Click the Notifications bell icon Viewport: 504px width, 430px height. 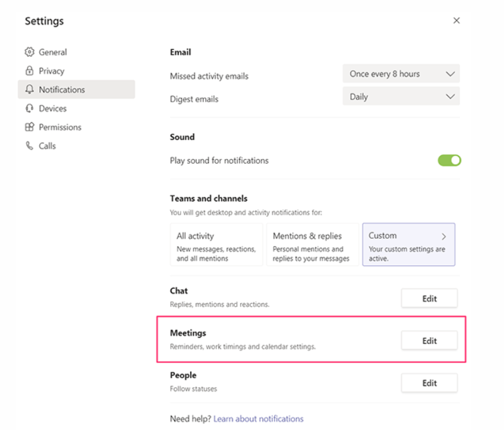coord(29,90)
